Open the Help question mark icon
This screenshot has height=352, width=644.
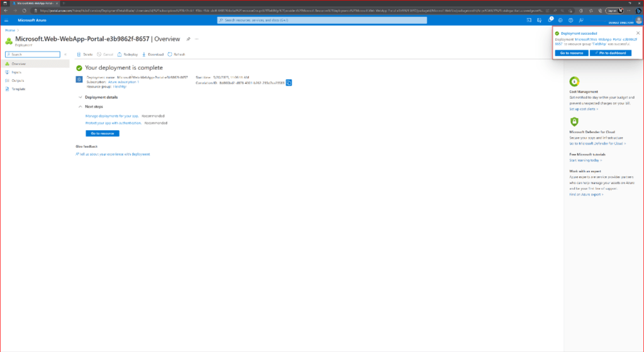pyautogui.click(x=570, y=20)
